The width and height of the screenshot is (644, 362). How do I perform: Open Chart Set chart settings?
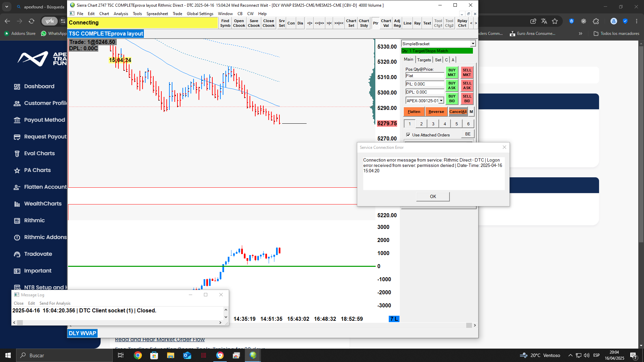[351, 23]
